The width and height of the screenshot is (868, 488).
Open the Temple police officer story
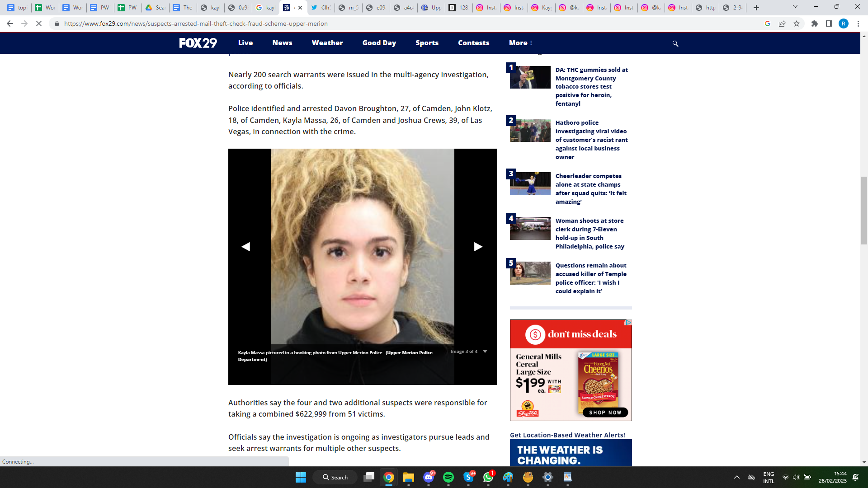[x=591, y=278]
